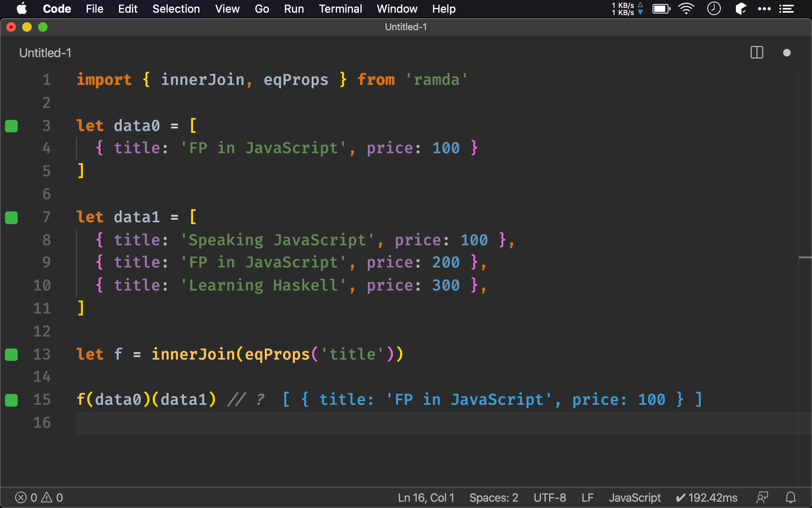Click the battery status icon
Image resolution: width=812 pixels, height=508 pixels.
click(661, 9)
